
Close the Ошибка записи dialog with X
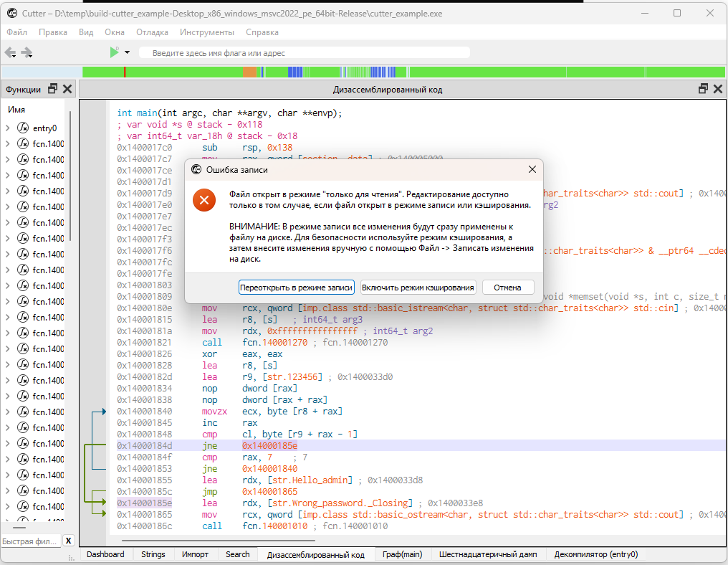pos(532,170)
